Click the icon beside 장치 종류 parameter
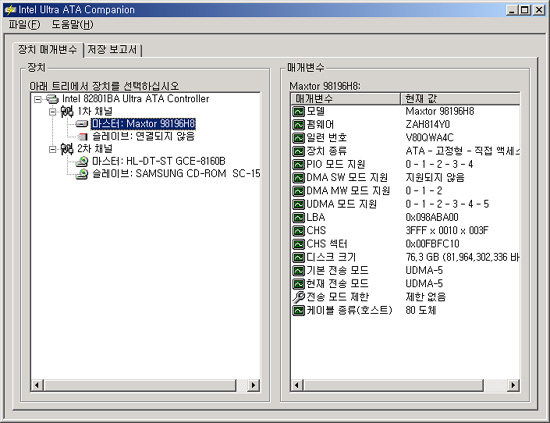Image resolution: width=550 pixels, height=423 pixels. point(299,152)
